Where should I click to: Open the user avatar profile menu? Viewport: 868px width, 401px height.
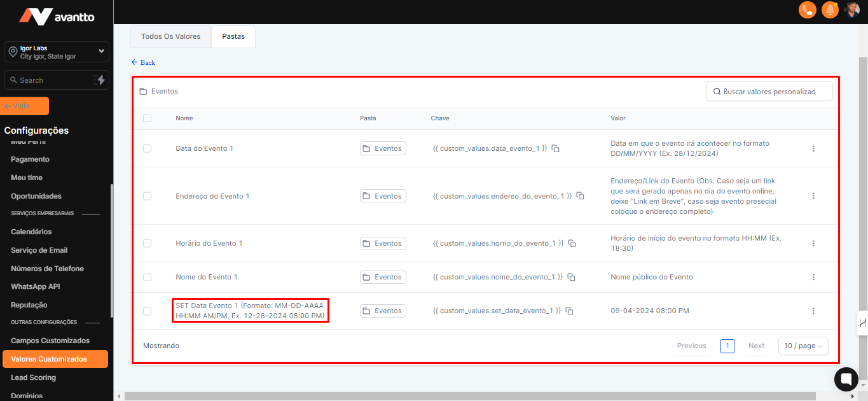(852, 10)
